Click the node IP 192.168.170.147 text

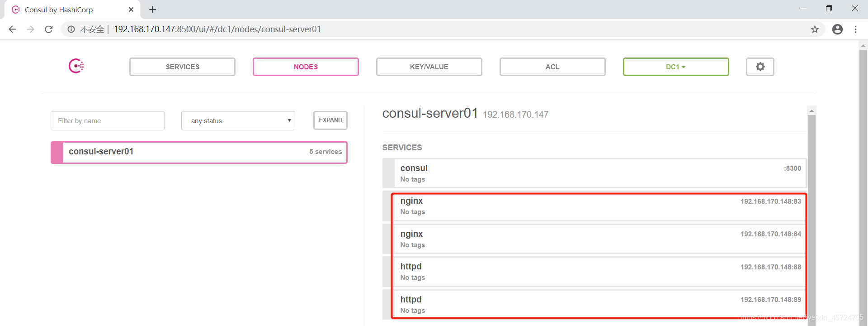pyautogui.click(x=515, y=115)
